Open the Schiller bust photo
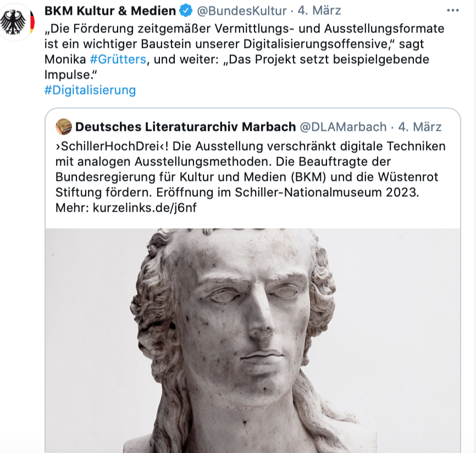The image size is (476, 453). [253, 340]
